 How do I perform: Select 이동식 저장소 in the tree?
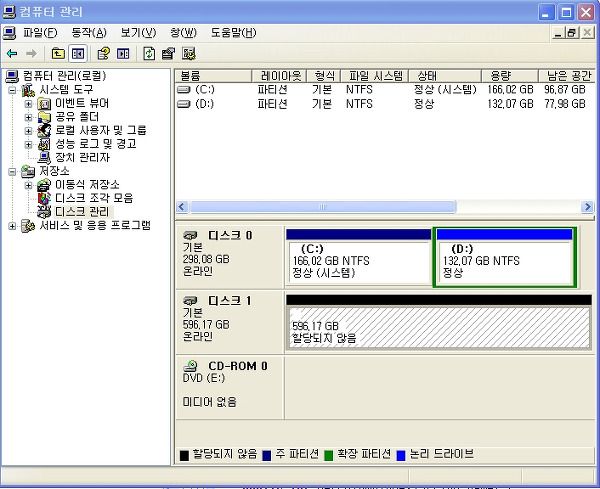click(87, 184)
